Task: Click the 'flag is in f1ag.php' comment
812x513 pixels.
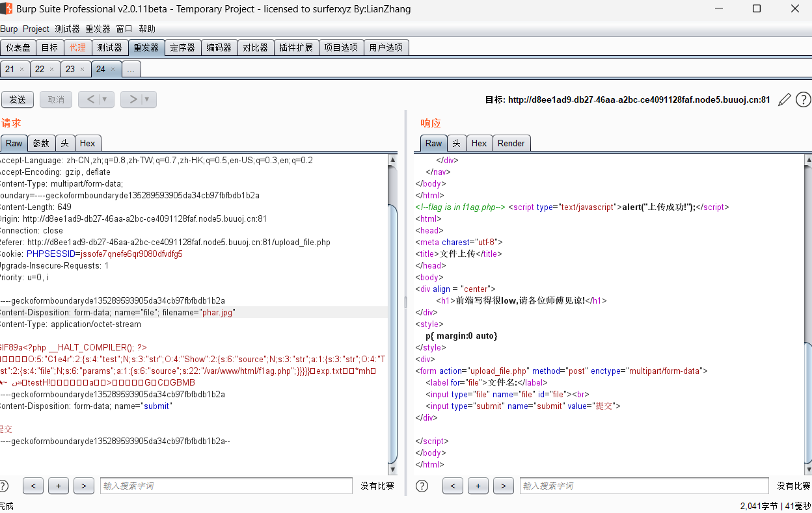Action: click(461, 207)
